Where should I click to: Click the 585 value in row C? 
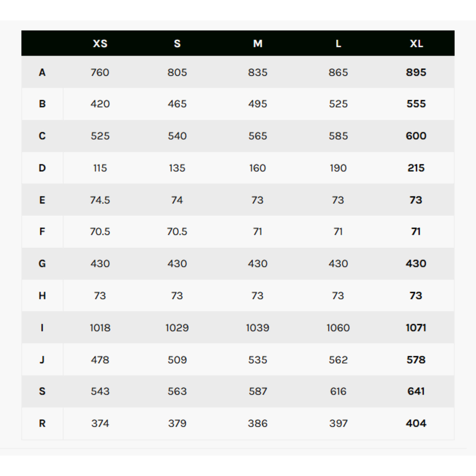point(338,136)
